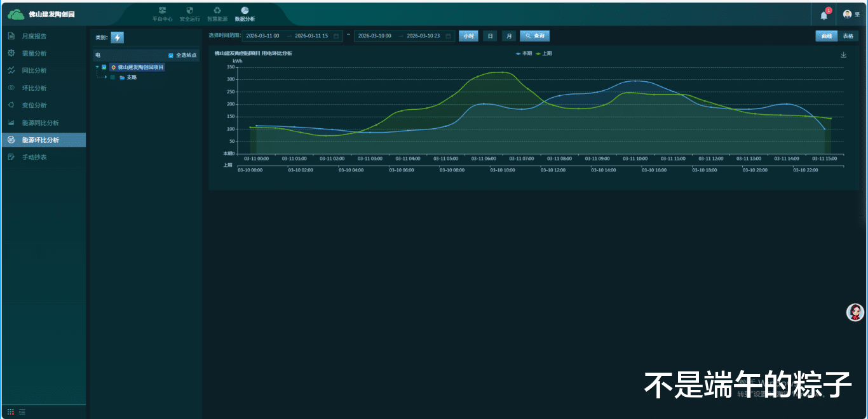The height and width of the screenshot is (419, 868).
Task: Click the 查询 search button
Action: [x=534, y=36]
